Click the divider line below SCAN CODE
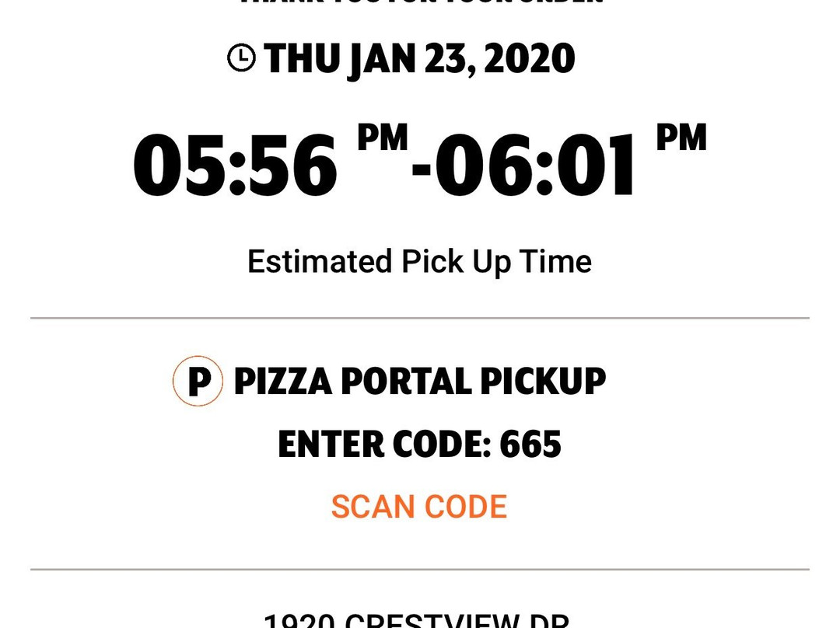 [420, 569]
